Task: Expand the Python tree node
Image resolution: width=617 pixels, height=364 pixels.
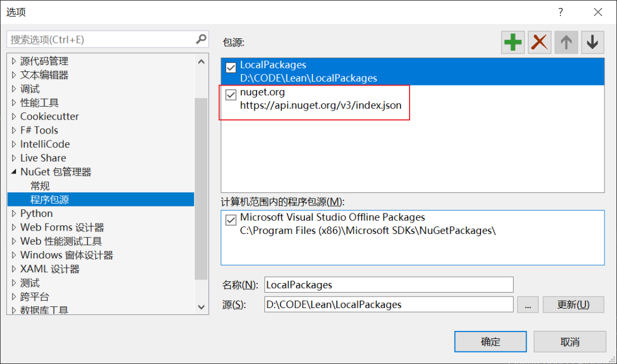Action: pyautogui.click(x=14, y=213)
